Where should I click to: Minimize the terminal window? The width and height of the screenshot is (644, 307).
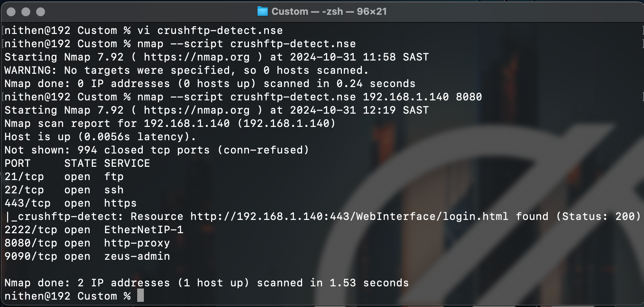26,12
